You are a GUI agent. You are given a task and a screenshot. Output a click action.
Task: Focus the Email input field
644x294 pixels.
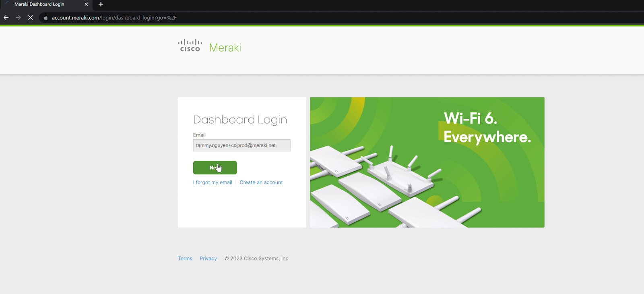pyautogui.click(x=242, y=145)
